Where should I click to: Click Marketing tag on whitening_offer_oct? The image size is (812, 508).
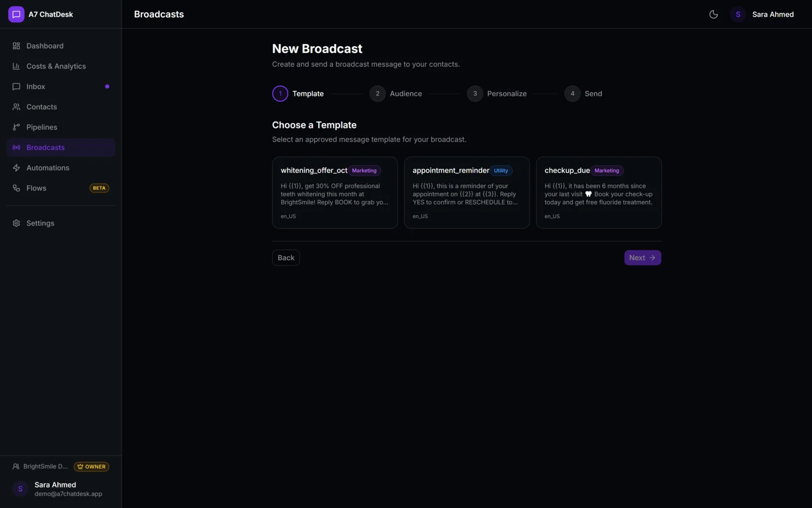point(364,171)
